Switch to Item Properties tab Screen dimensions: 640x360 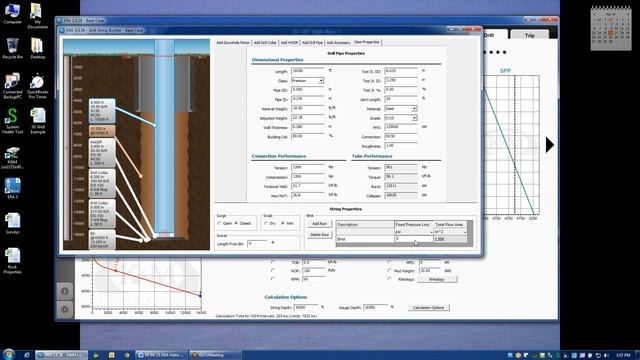click(367, 42)
